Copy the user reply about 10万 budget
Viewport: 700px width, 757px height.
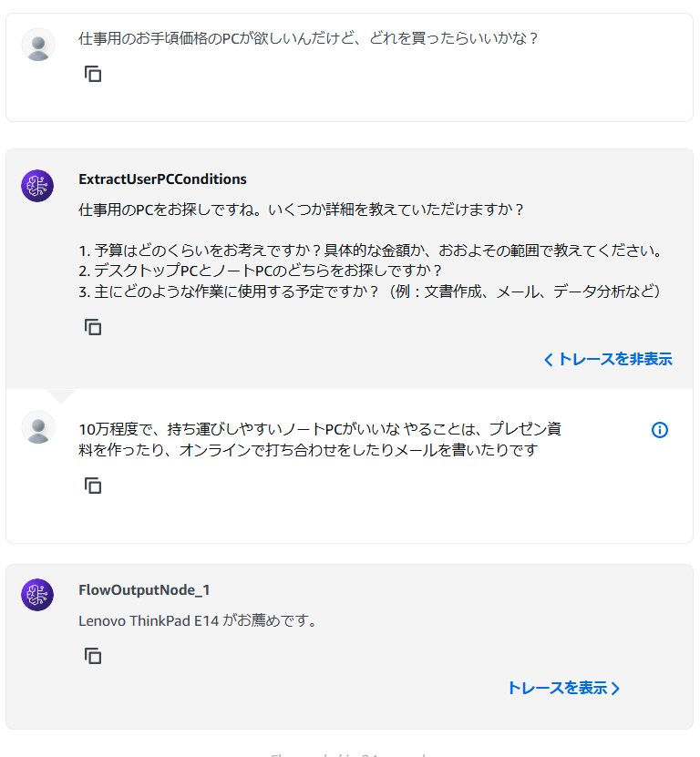pos(93,486)
